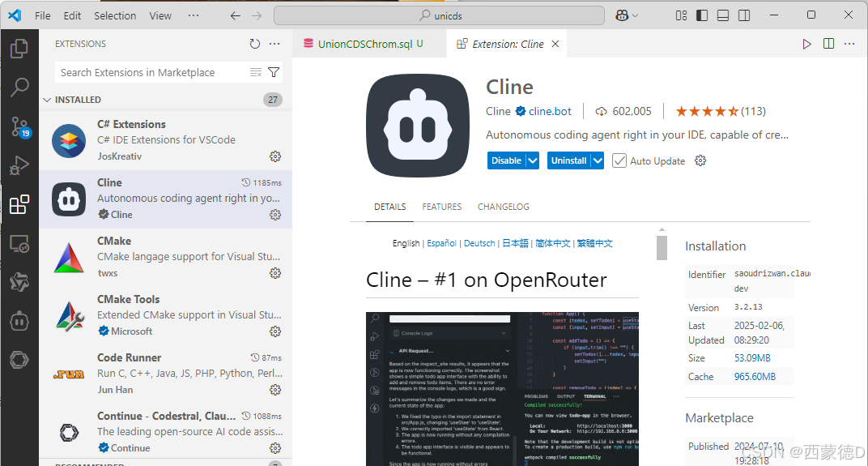Click 53.09MB size link
This screenshot has height=466, width=868.
[752, 358]
